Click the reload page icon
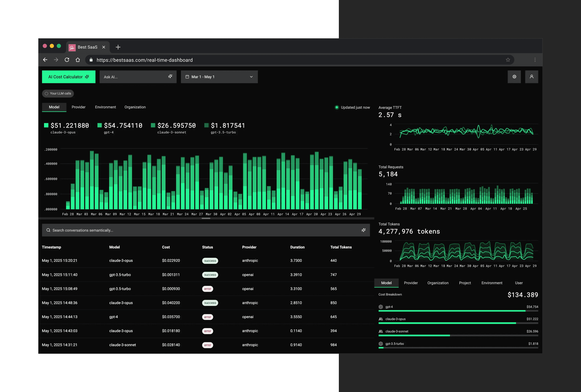The width and height of the screenshot is (581, 392). click(x=67, y=60)
